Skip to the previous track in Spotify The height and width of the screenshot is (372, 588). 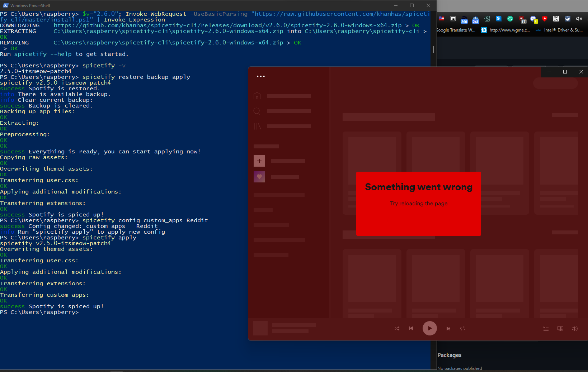coord(411,328)
